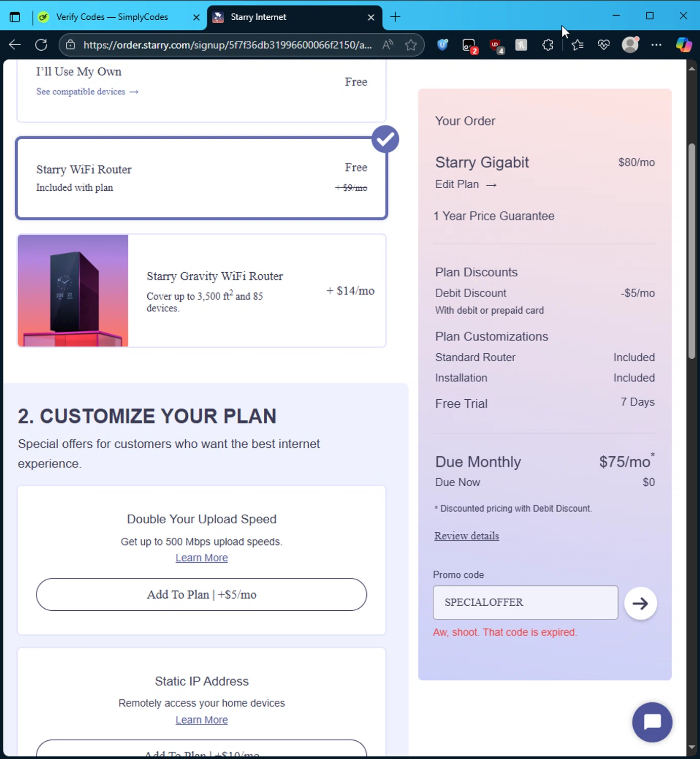Open the extension with badge 2
The height and width of the screenshot is (759, 700).
pyautogui.click(x=470, y=46)
